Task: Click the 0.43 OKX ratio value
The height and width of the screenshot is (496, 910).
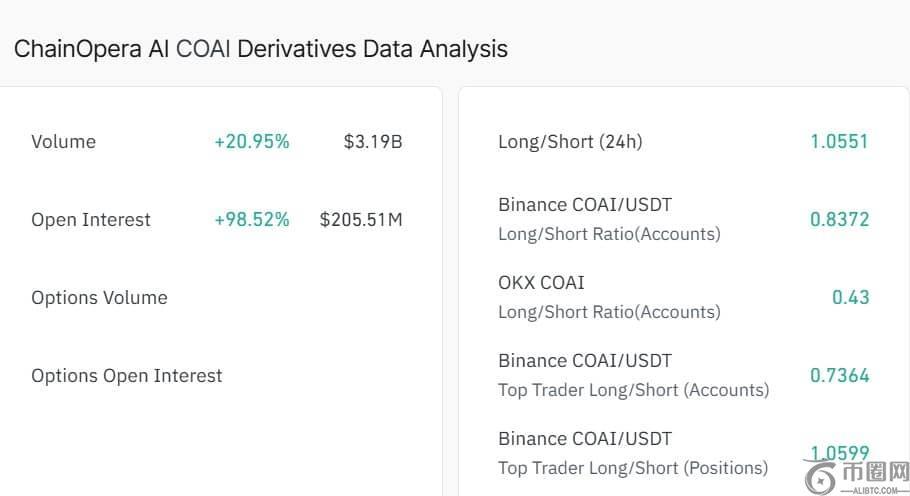Action: (850, 298)
